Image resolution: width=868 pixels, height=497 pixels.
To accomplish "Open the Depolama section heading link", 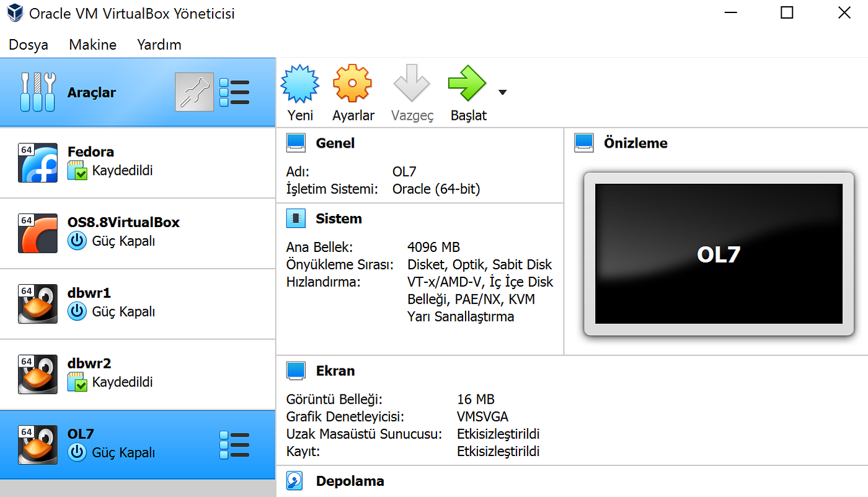I will 350,481.
